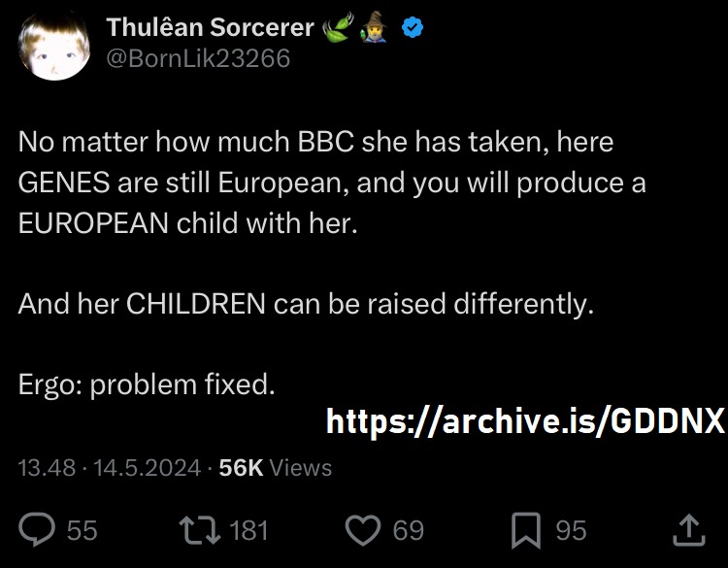The width and height of the screenshot is (728, 568).
Task: Open the 56K Views count
Action: coord(276,468)
